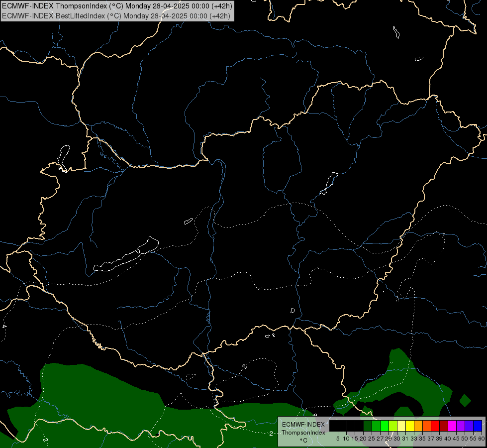Click the legend tick label '39'
487x448 pixels.
tap(439, 439)
